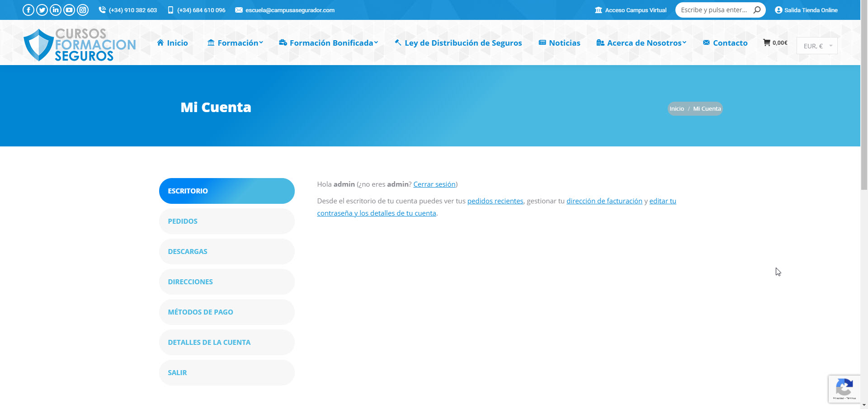Follow the pedidos recientes link
The image size is (868, 409).
pos(495,201)
